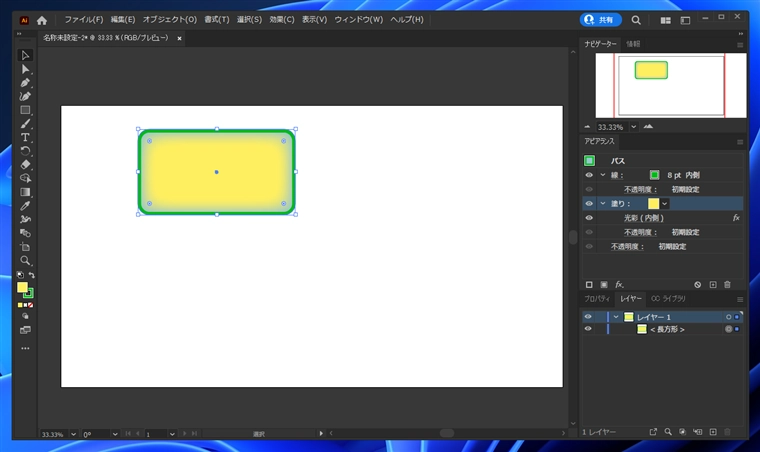Open the arrange documents icon

click(x=665, y=20)
